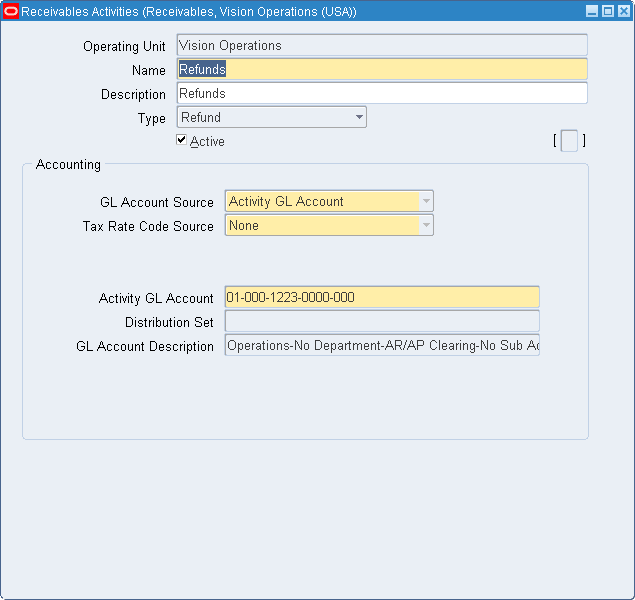
Task: Open the Tax Rate Code Source dropdown
Action: 329,225
